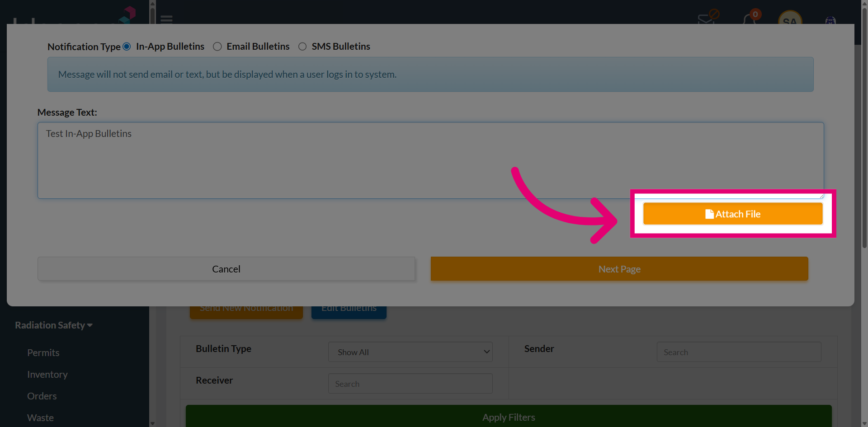Open Permits in sidebar
This screenshot has width=868, height=427.
click(43, 353)
